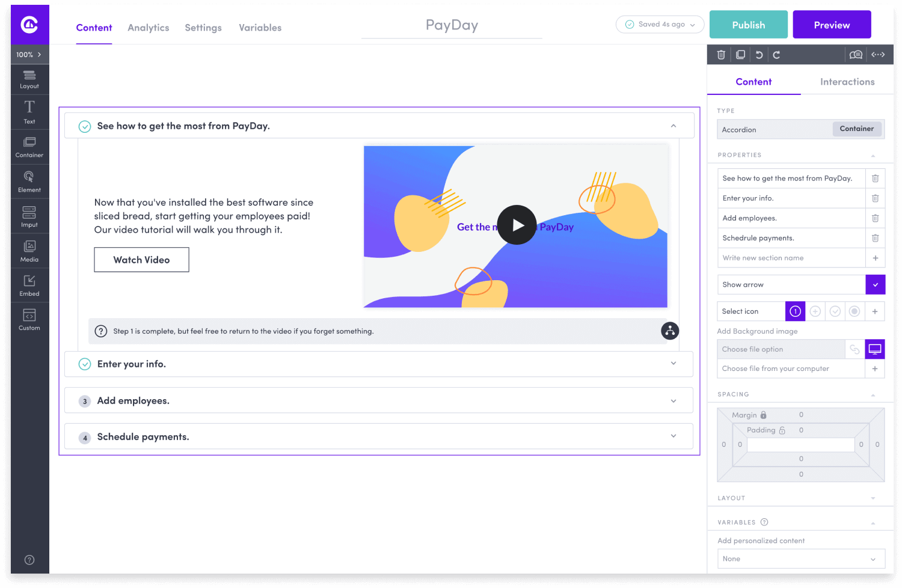Open the personalized content 'None' dropdown
Viewport: 902px width, 588px height.
pos(800,559)
